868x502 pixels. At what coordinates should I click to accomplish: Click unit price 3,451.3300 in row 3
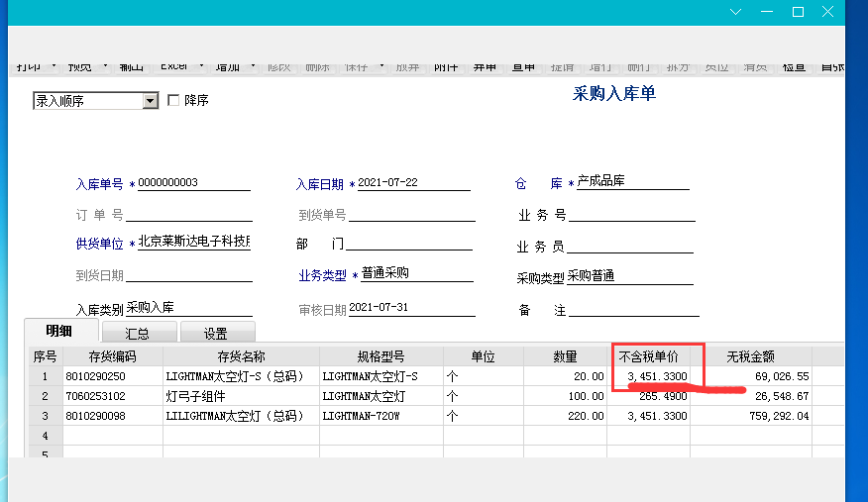[x=649, y=416]
